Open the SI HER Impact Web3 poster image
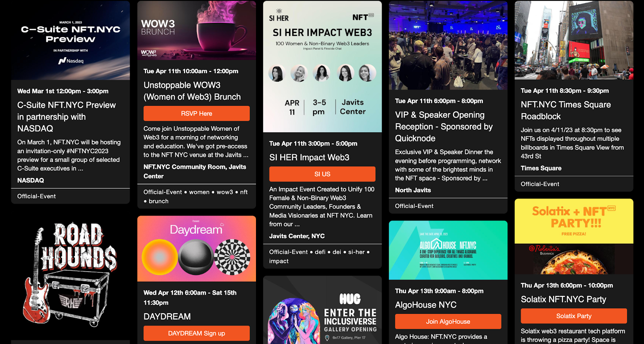This screenshot has width=644, height=344. point(322,66)
